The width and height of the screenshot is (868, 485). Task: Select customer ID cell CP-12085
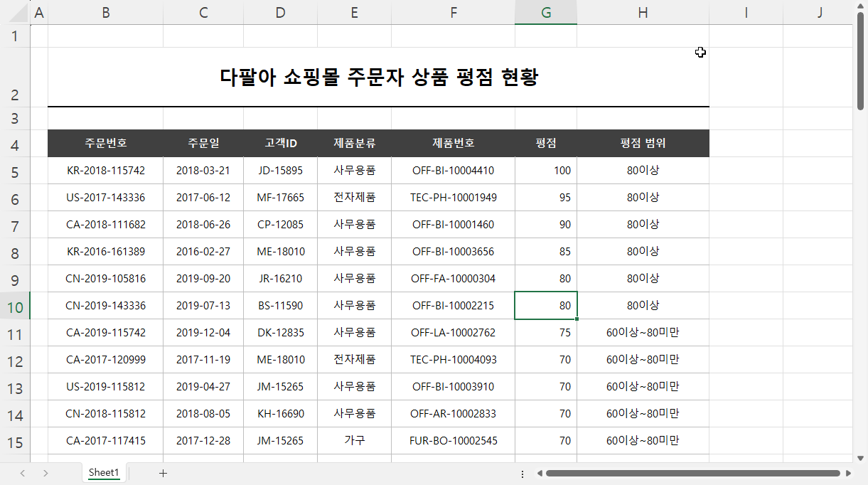pos(281,225)
